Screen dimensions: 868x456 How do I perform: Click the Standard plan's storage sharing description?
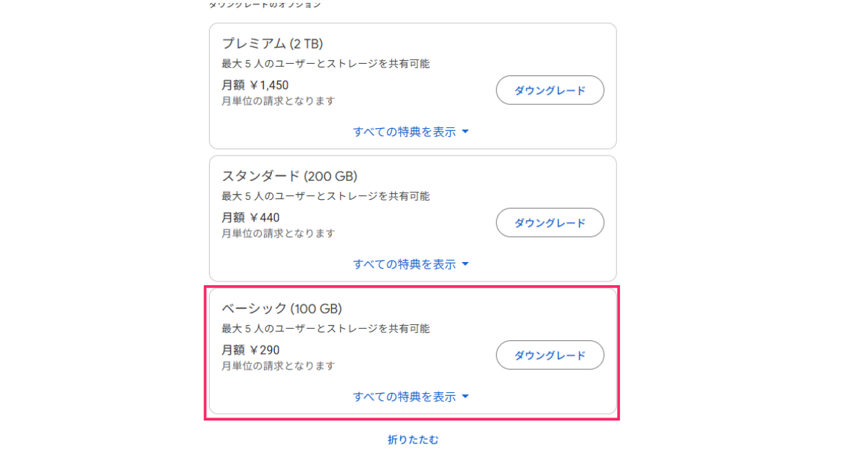[325, 196]
